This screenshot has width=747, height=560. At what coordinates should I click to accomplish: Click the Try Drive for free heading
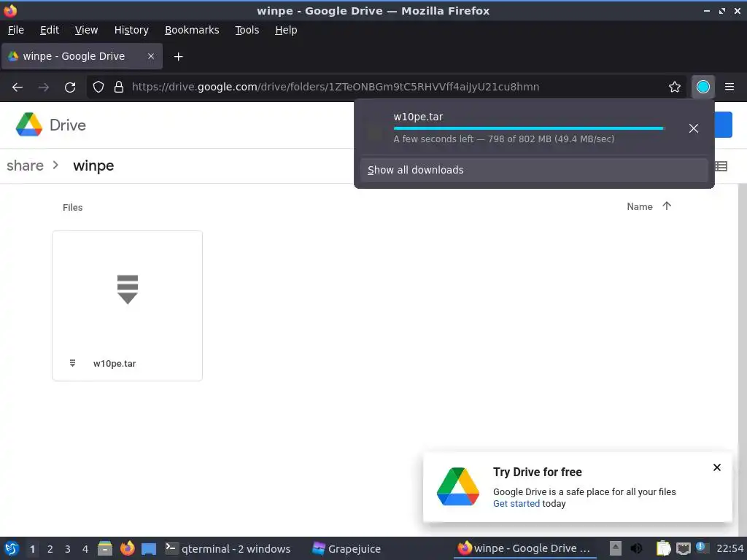click(538, 472)
